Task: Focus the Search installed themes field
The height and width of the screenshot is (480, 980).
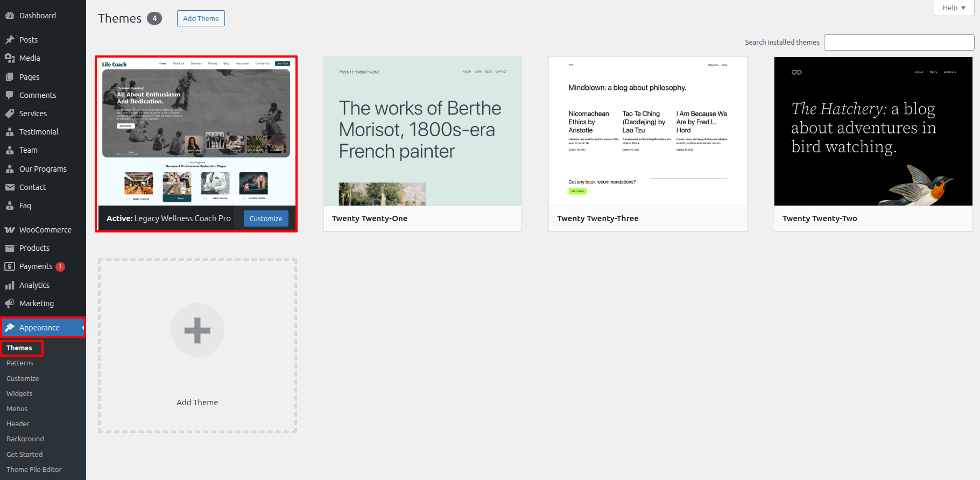Action: (x=899, y=43)
